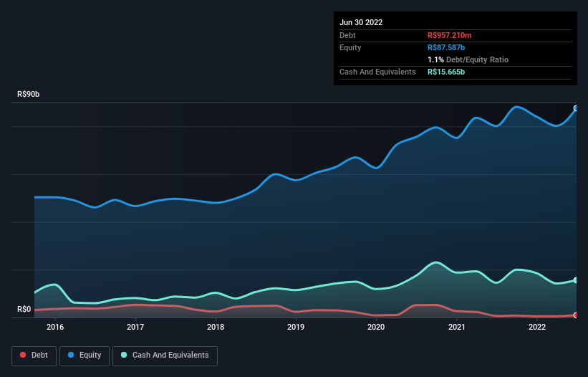Click the 2018 x-axis label
The width and height of the screenshot is (588, 377).
216,327
